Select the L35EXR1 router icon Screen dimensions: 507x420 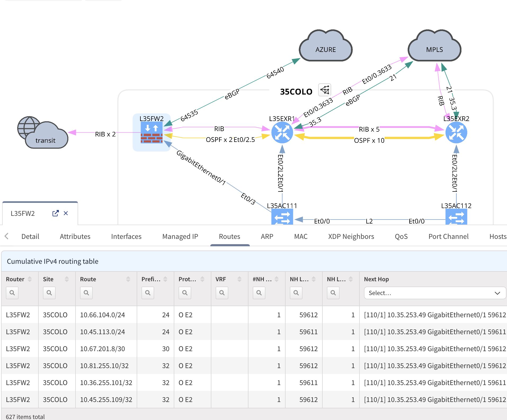282,132
